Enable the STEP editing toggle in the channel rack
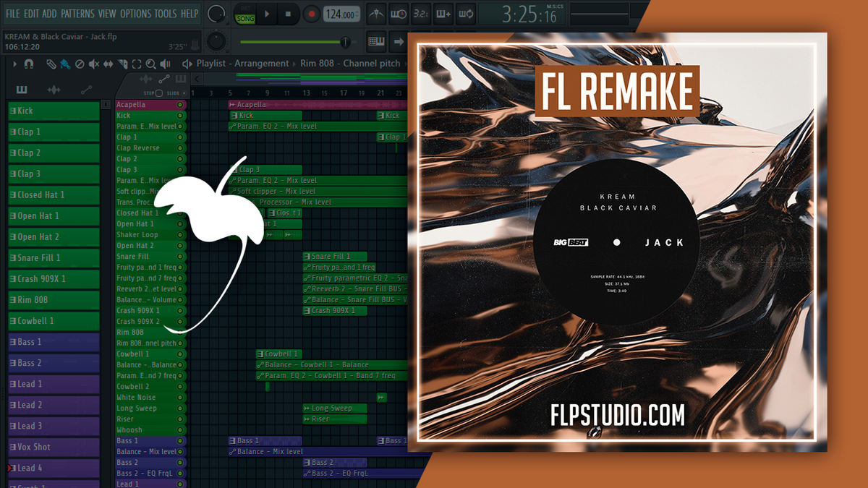Screen dimensions: 868x488 click(159, 93)
